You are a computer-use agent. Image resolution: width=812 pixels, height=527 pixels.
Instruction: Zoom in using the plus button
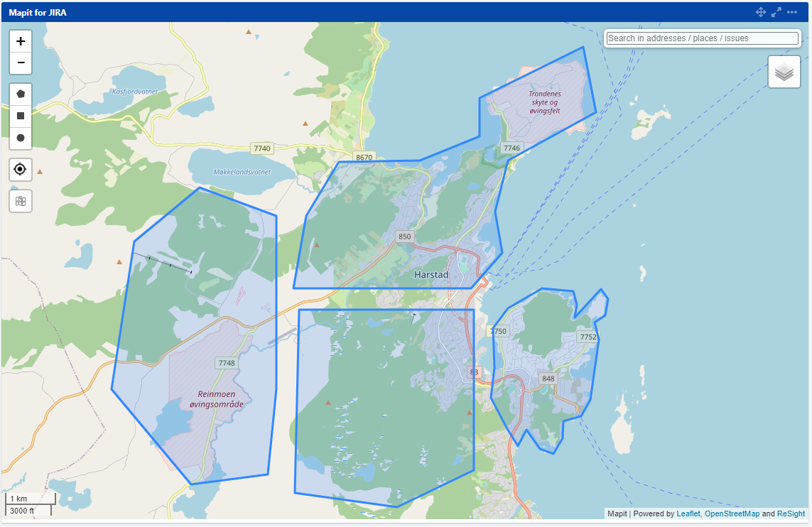pos(20,41)
